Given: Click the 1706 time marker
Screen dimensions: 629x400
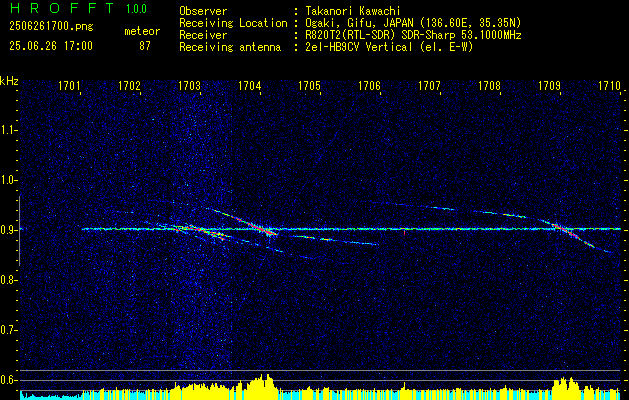Looking at the screenshot, I should pos(369,85).
